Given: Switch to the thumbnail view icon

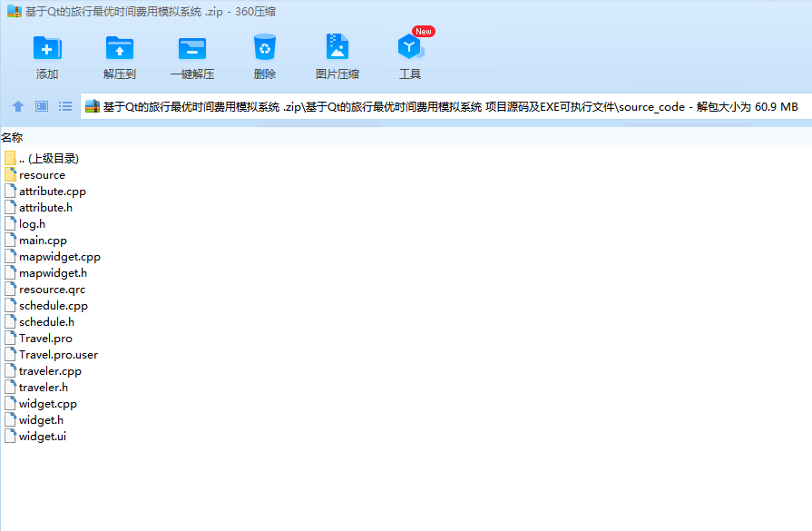Looking at the screenshot, I should coord(42,107).
